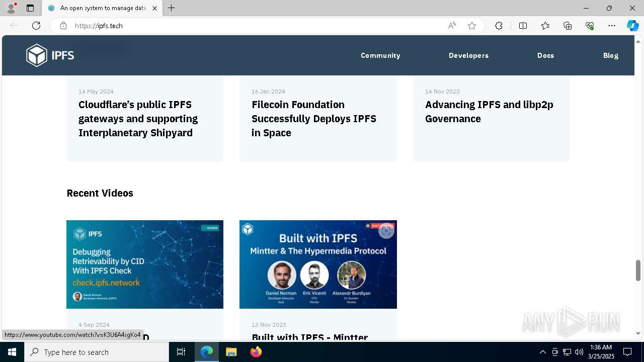Open Debugging Retrievability by CID video thumbnail

[x=145, y=264]
